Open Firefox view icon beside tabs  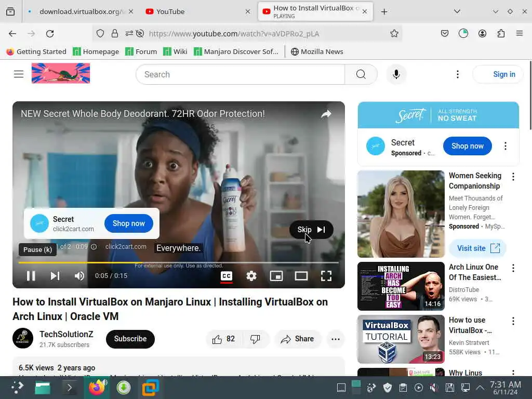point(10,11)
